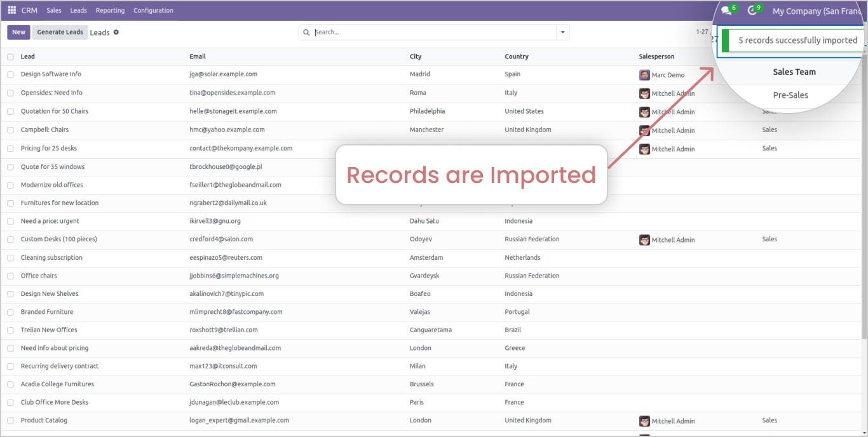Click the 1-27 record pager

(x=703, y=32)
